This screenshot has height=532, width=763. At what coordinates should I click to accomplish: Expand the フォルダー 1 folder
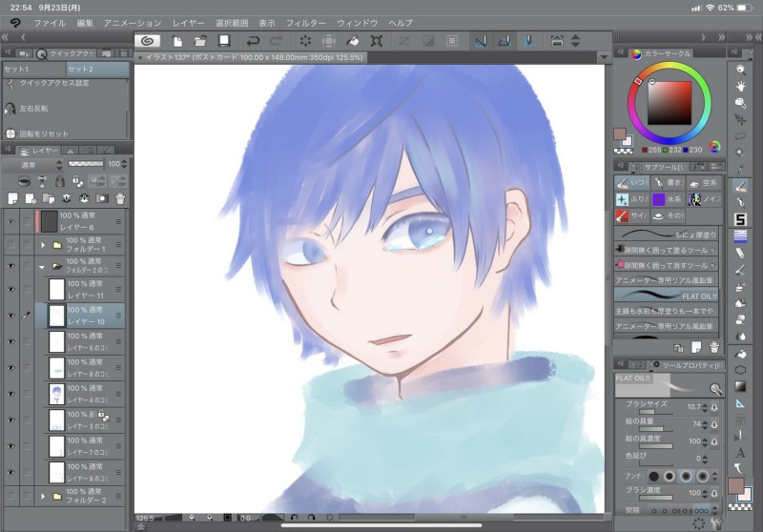pos(43,245)
